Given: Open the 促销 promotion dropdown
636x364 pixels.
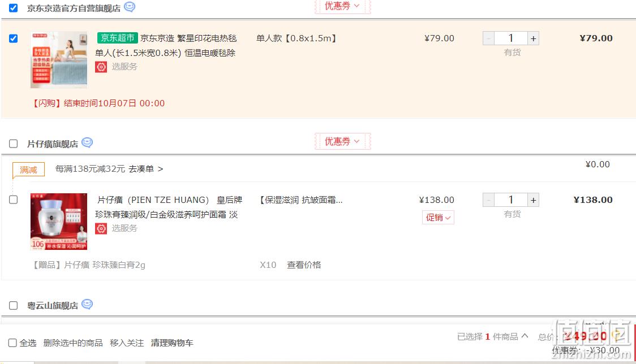Looking at the screenshot, I should click(x=438, y=218).
